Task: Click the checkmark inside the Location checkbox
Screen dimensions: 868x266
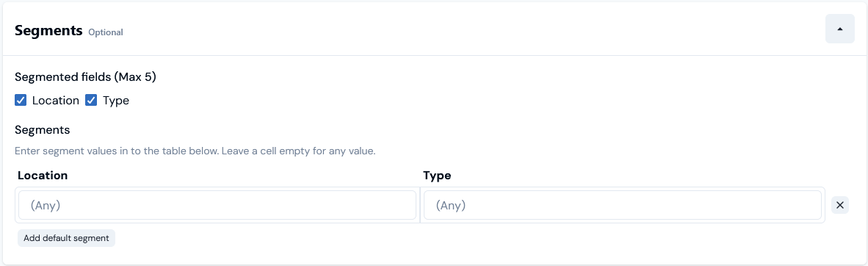Action: tap(21, 101)
